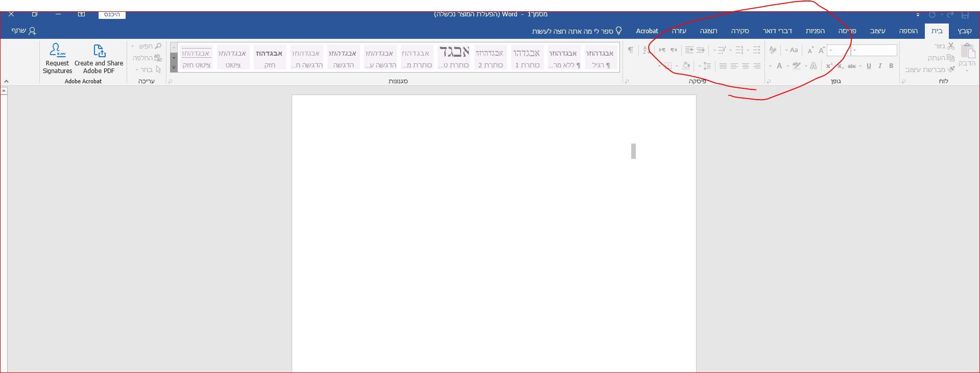
Task: Clear all formatting with the eraser icon
Action: click(x=773, y=50)
